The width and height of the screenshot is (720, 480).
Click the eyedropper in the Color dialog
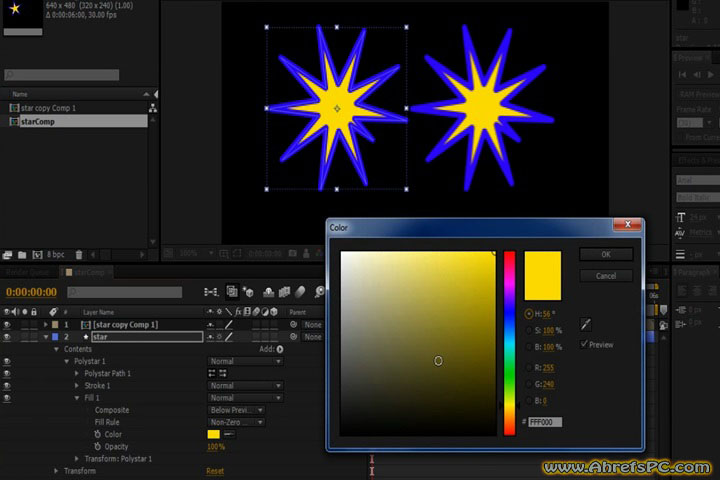[x=585, y=324]
